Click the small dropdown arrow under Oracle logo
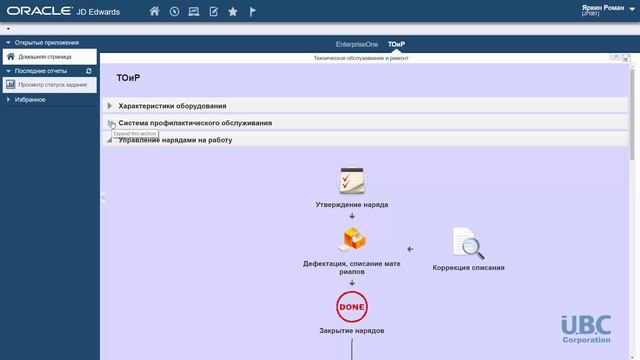 [x=8, y=29]
